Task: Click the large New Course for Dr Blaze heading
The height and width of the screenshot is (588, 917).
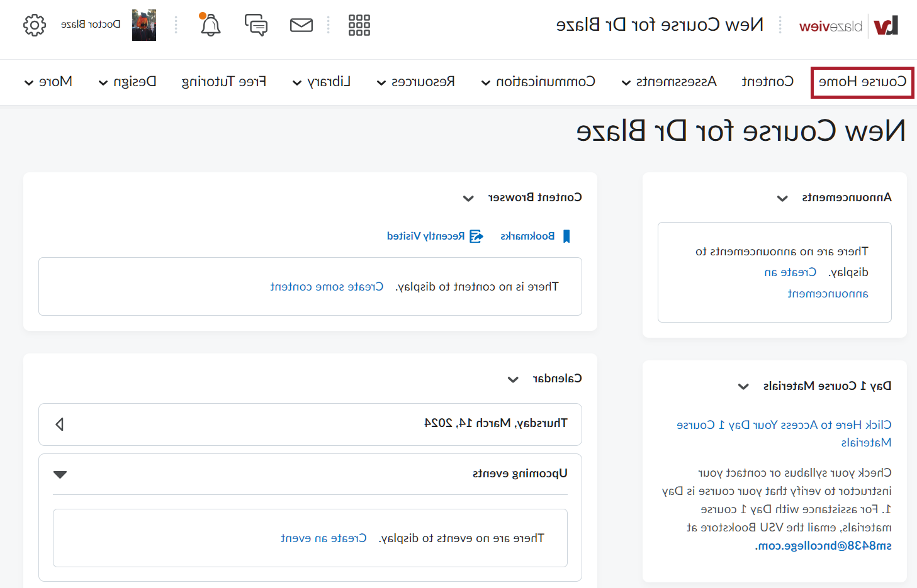Action: point(741,131)
